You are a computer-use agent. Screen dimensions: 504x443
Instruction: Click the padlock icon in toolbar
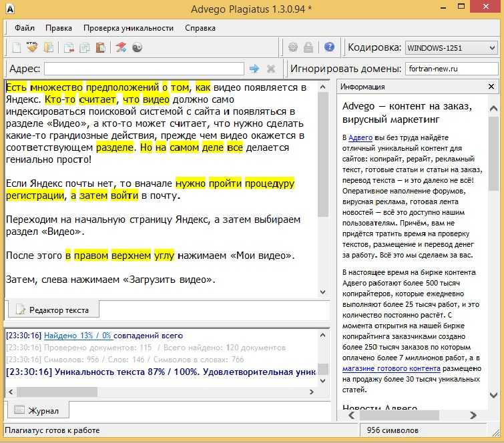tap(308, 47)
